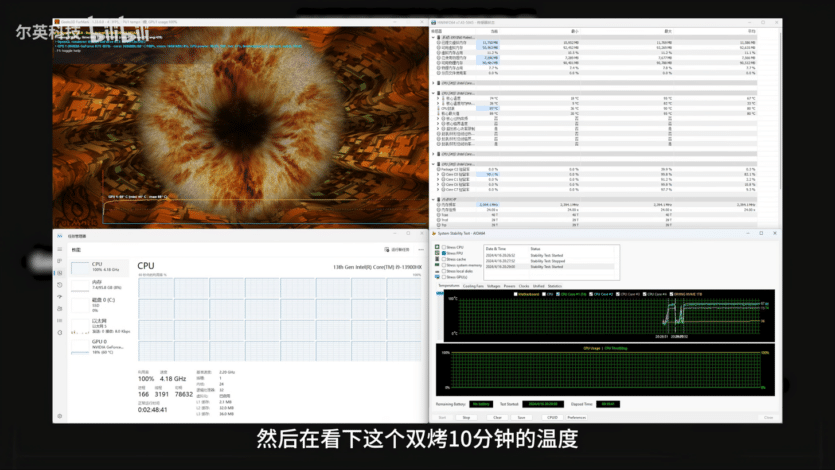Switch to Temperatures tab in AIDA64
The height and width of the screenshot is (470, 835).
click(x=448, y=286)
